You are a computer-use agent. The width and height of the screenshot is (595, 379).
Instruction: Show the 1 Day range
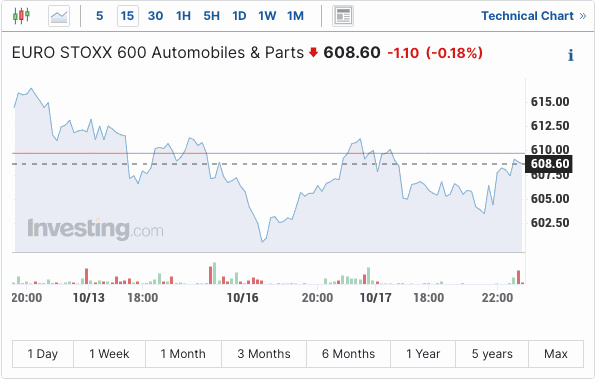tap(43, 354)
